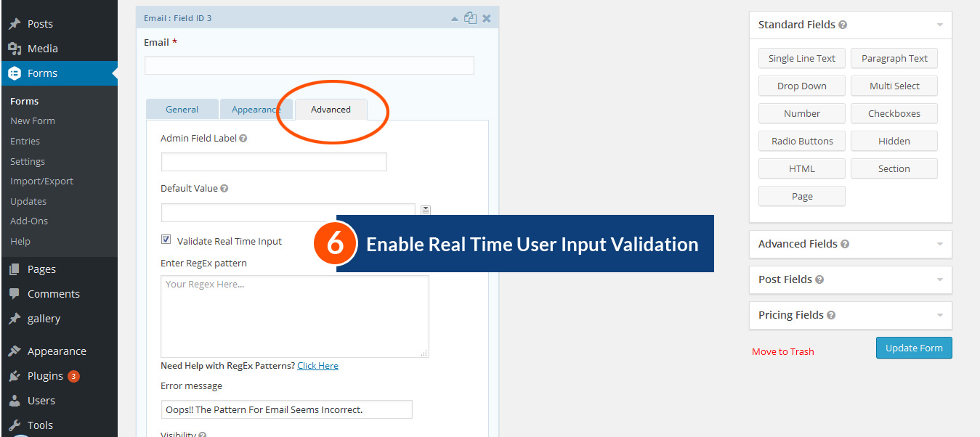Click the Move to Trash link
980x437 pixels.
[783, 352]
